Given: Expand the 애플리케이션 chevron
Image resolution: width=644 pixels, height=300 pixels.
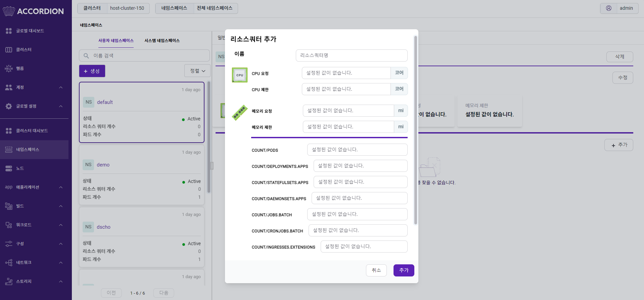Looking at the screenshot, I should point(61,187).
